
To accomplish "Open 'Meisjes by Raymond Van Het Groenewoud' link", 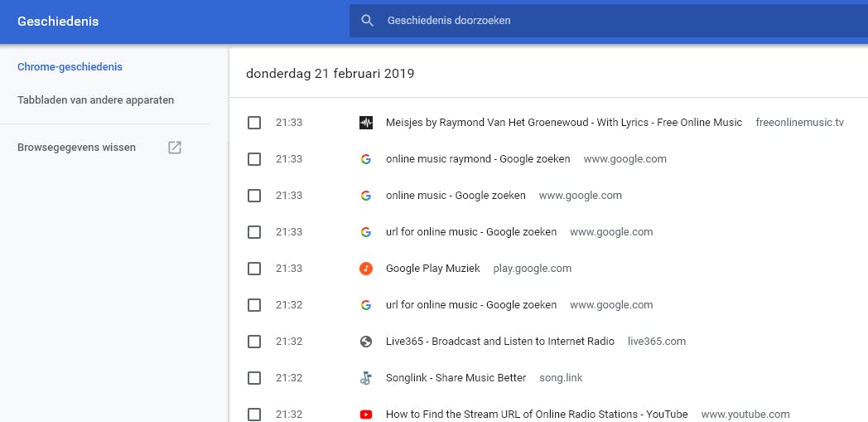I will pyautogui.click(x=563, y=123).
